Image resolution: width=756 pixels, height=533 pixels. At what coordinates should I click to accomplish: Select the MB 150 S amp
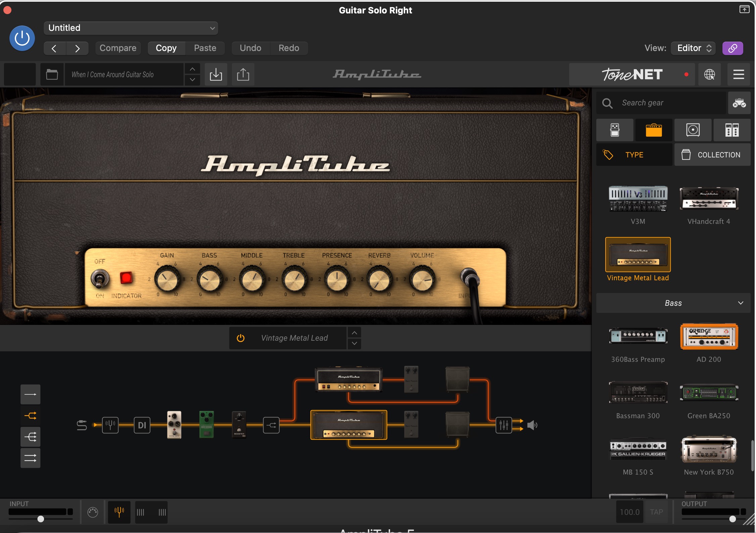pyautogui.click(x=638, y=449)
